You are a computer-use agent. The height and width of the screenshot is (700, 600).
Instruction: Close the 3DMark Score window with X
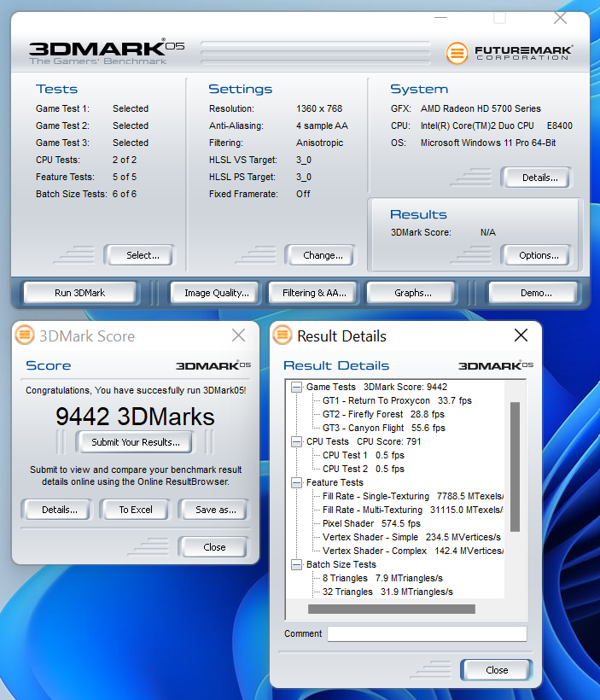(x=238, y=335)
